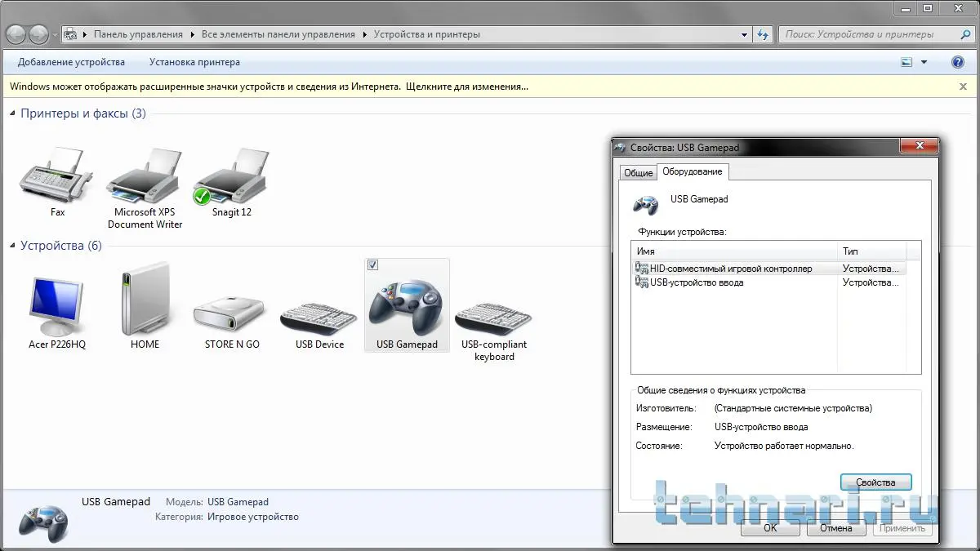
Task: Open the address bar history dropdown
Action: coord(744,35)
